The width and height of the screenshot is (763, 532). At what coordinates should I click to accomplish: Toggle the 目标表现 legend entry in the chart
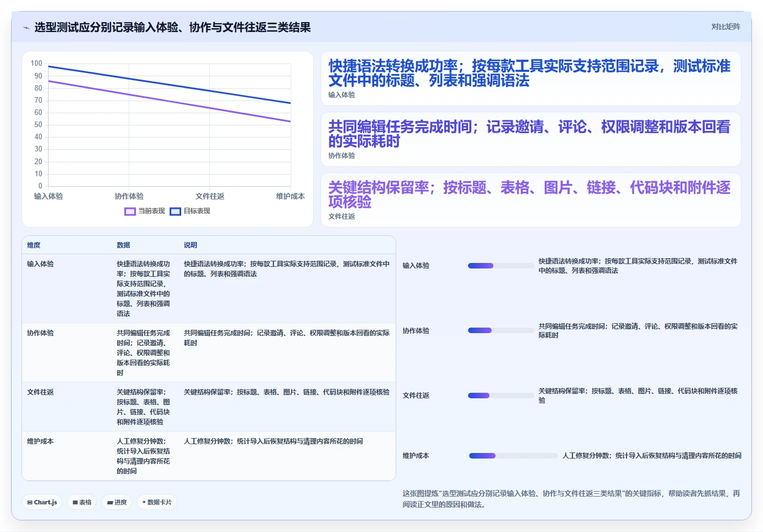tap(190, 211)
